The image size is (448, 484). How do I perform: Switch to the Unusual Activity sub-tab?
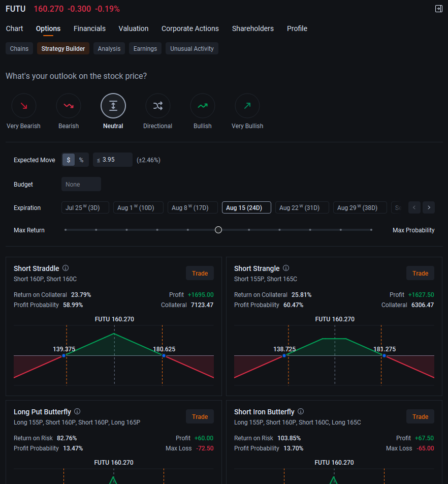(x=192, y=48)
